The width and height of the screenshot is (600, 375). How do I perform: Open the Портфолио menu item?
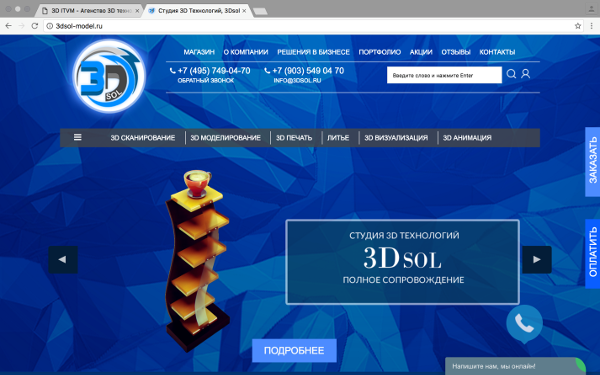380,52
